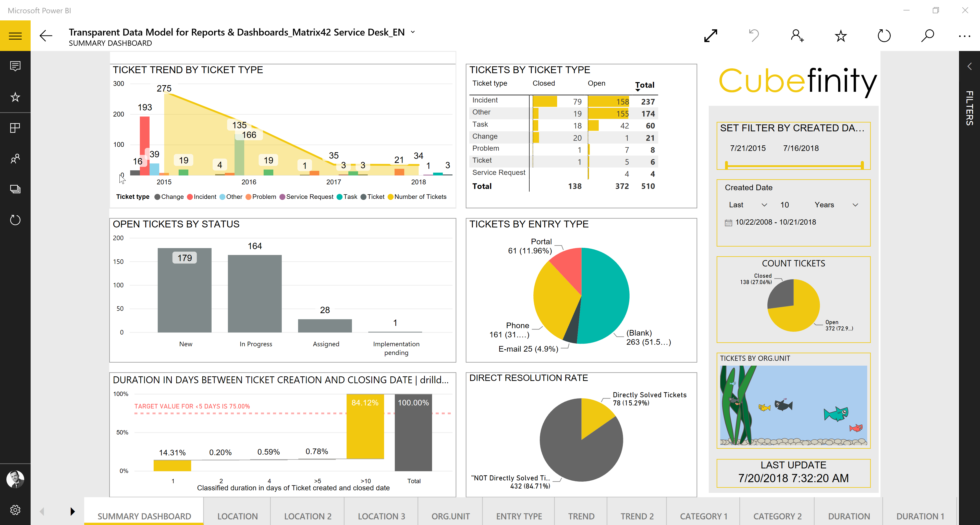The width and height of the screenshot is (980, 525).
Task: Expand the report title dropdown
Action: (x=413, y=32)
